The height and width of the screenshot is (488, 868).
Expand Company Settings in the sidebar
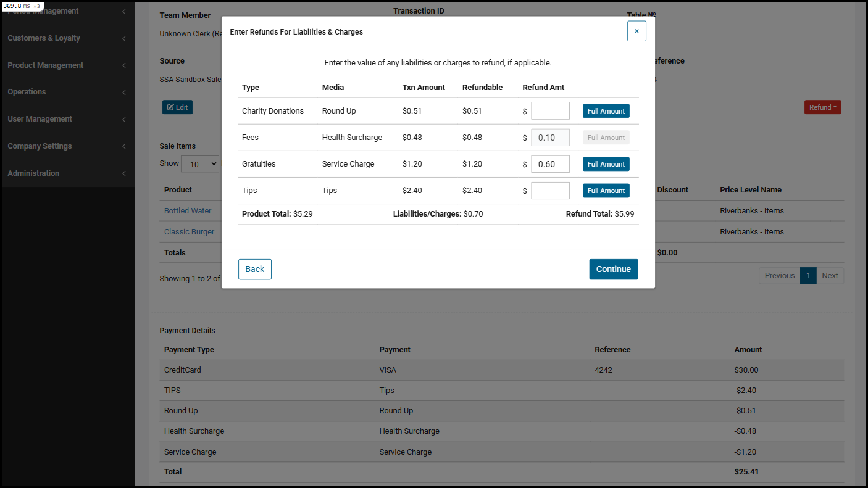click(67, 146)
